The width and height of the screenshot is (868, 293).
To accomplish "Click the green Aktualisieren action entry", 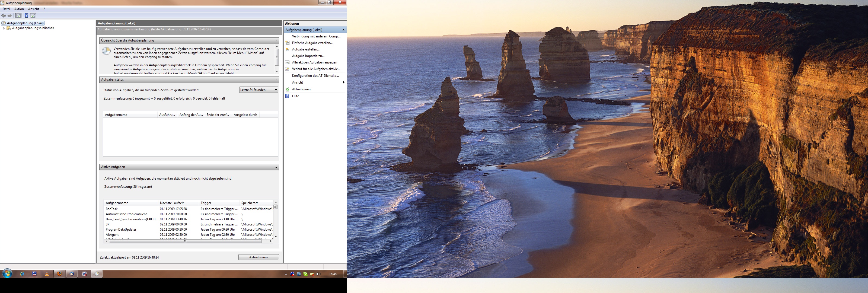I will (301, 89).
